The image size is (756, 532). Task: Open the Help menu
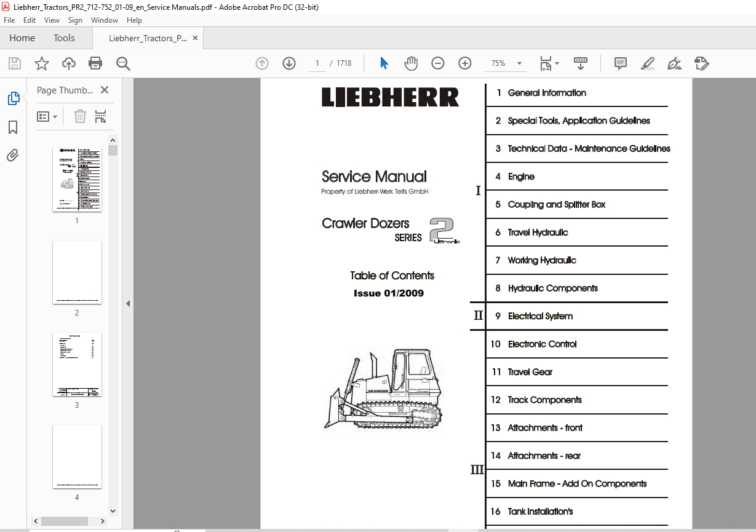tap(134, 20)
